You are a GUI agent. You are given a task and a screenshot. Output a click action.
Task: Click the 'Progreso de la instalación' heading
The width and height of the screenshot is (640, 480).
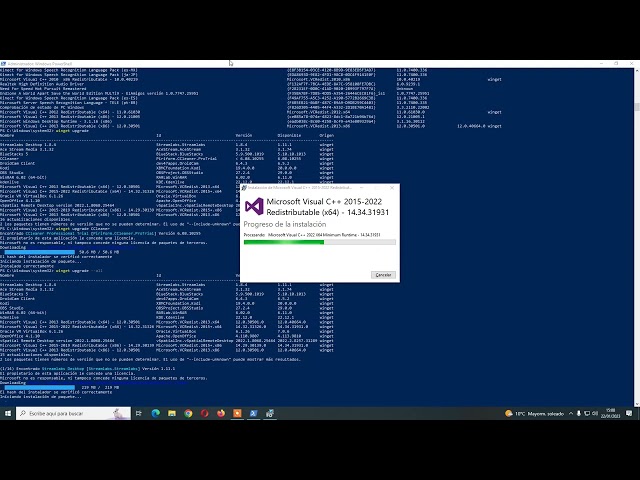pyautogui.click(x=284, y=224)
